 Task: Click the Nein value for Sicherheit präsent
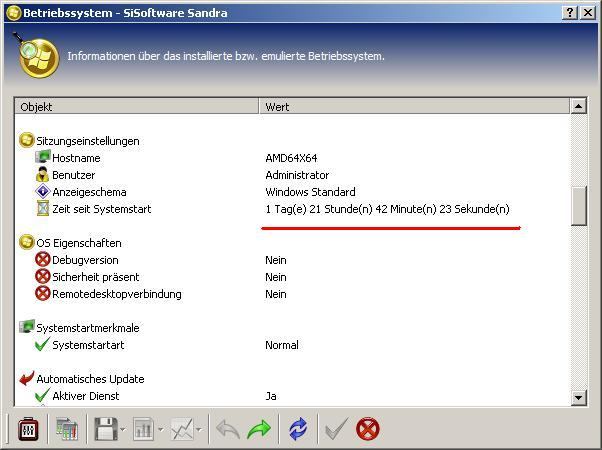[276, 277]
